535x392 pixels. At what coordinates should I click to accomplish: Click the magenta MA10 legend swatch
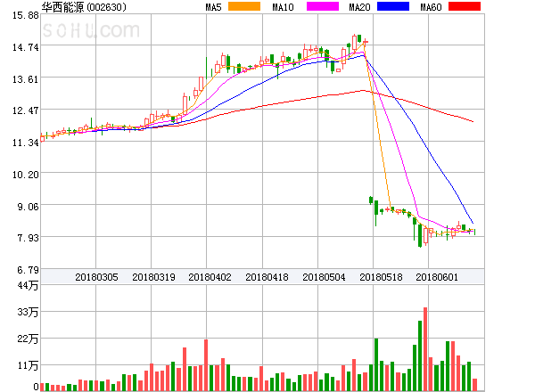pyautogui.click(x=323, y=6)
